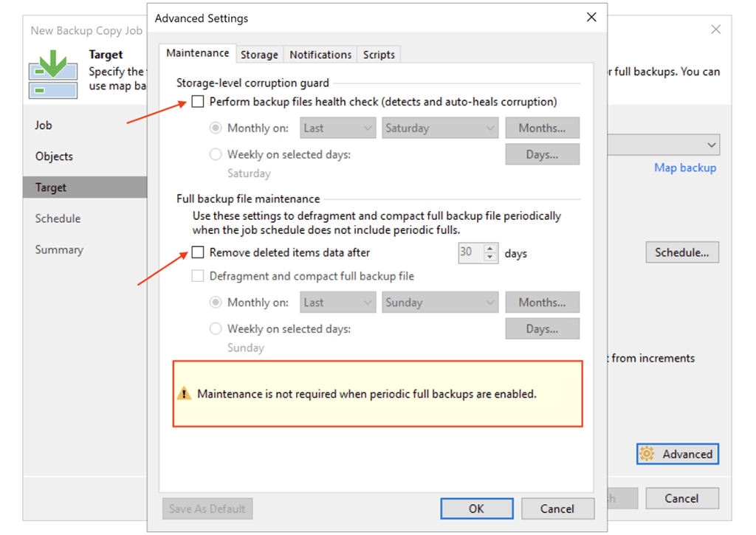Click the backup copy target icon

click(53, 75)
